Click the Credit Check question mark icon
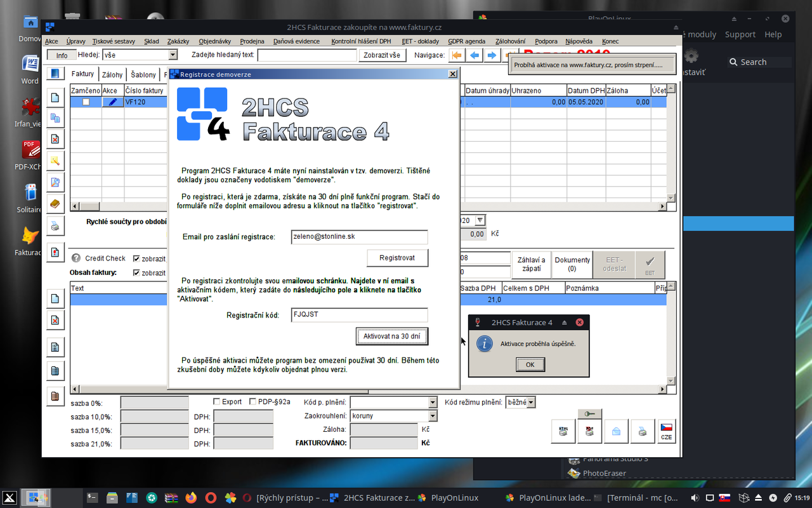The height and width of the screenshot is (508, 812). pyautogui.click(x=76, y=258)
